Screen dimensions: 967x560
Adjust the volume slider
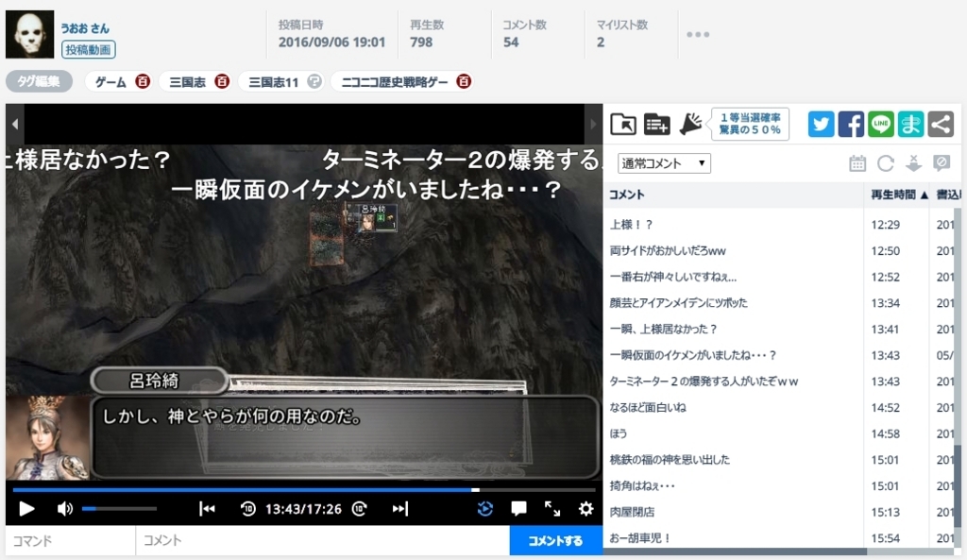119,509
